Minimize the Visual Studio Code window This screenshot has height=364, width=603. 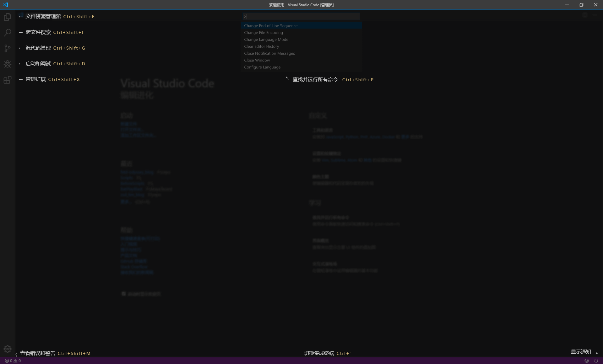pos(567,5)
